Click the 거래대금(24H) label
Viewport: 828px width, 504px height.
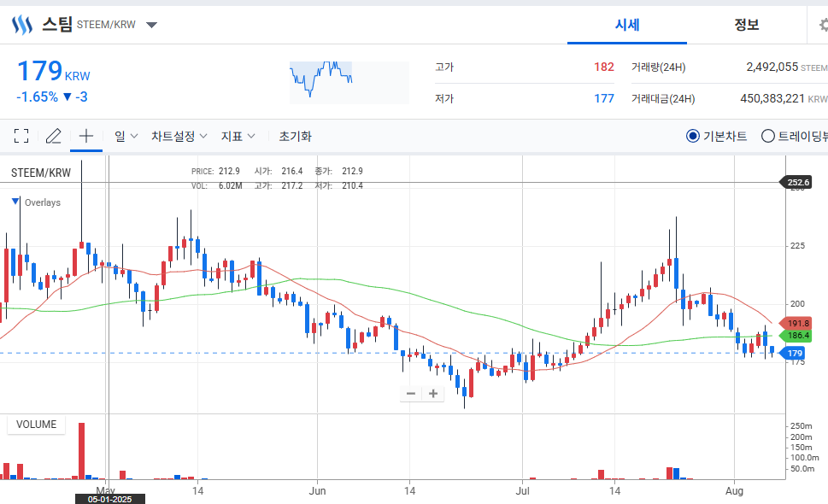tap(663, 99)
